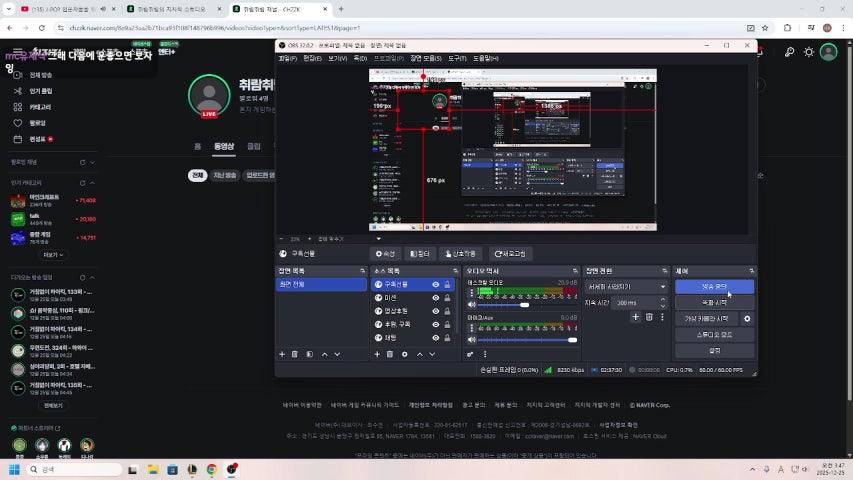Mute the Mic/Aux speaker icon
853x480 pixels.
(x=473, y=340)
